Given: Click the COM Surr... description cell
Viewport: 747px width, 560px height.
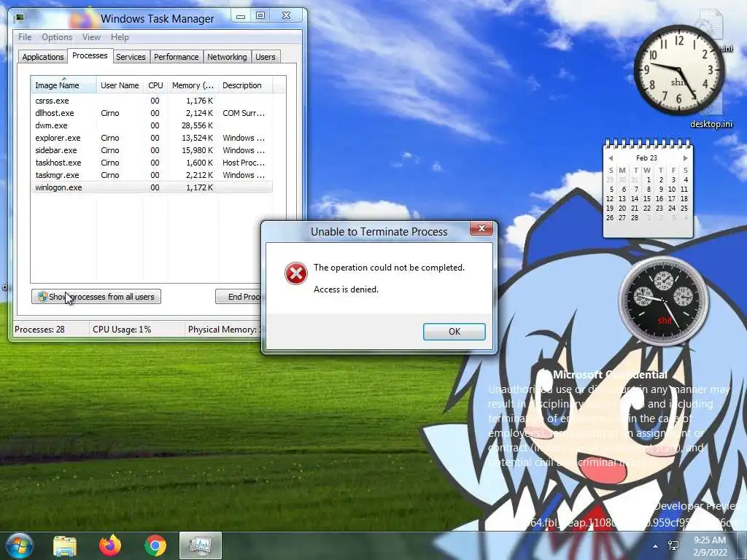Looking at the screenshot, I should point(244,113).
